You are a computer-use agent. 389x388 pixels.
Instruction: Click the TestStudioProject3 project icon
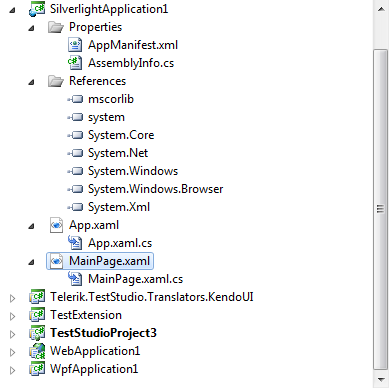37,333
